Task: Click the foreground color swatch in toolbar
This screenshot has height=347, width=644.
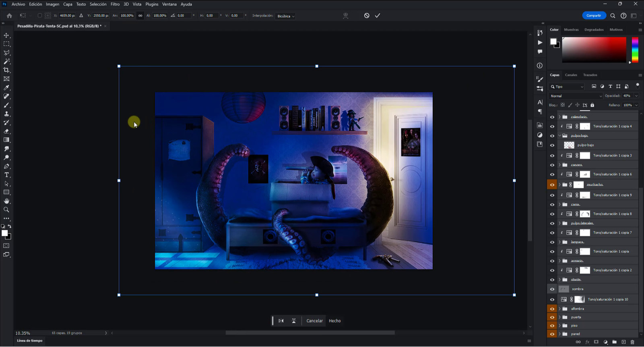Action: [4, 233]
